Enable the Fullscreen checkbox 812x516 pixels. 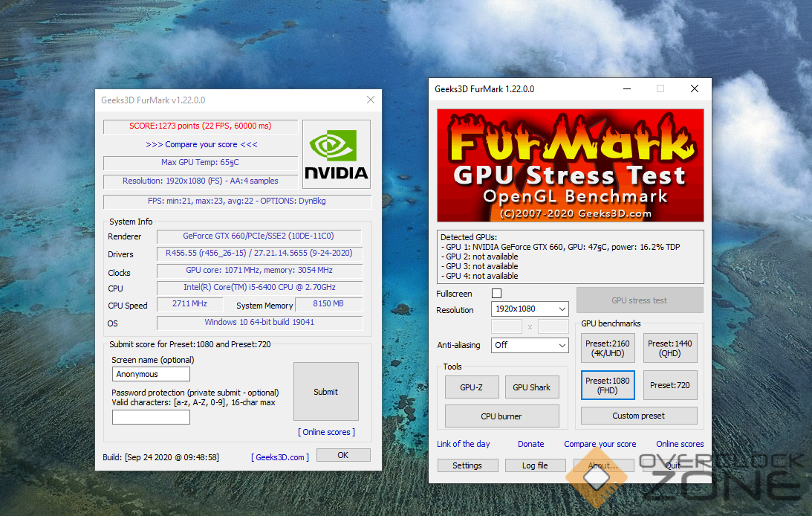(496, 294)
